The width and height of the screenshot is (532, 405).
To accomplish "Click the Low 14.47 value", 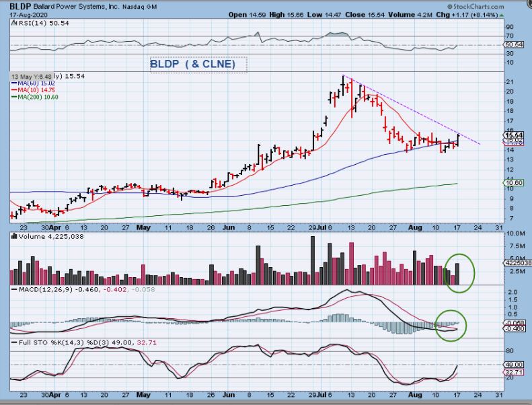I will tap(324, 15).
